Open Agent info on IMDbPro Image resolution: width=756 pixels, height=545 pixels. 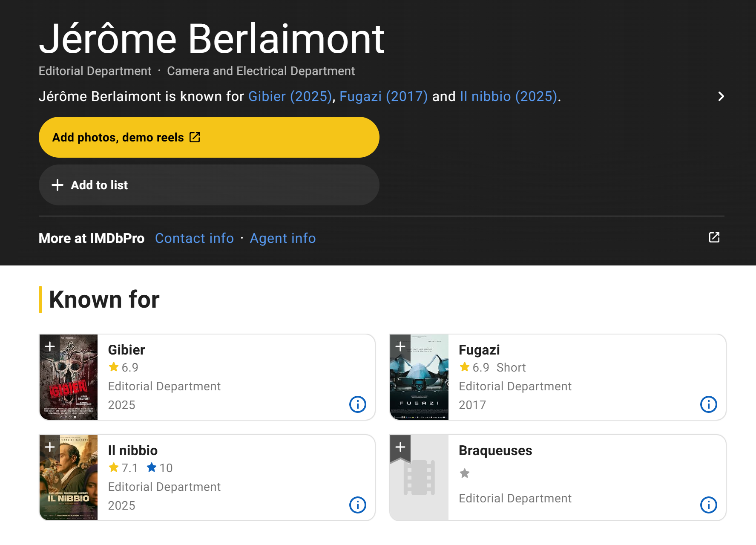click(283, 238)
